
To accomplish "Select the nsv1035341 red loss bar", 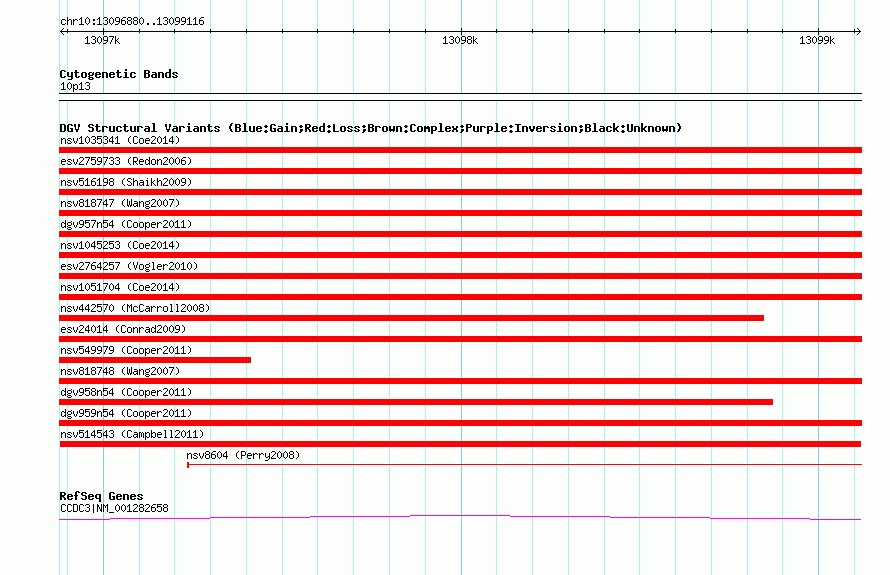I will coord(460,150).
